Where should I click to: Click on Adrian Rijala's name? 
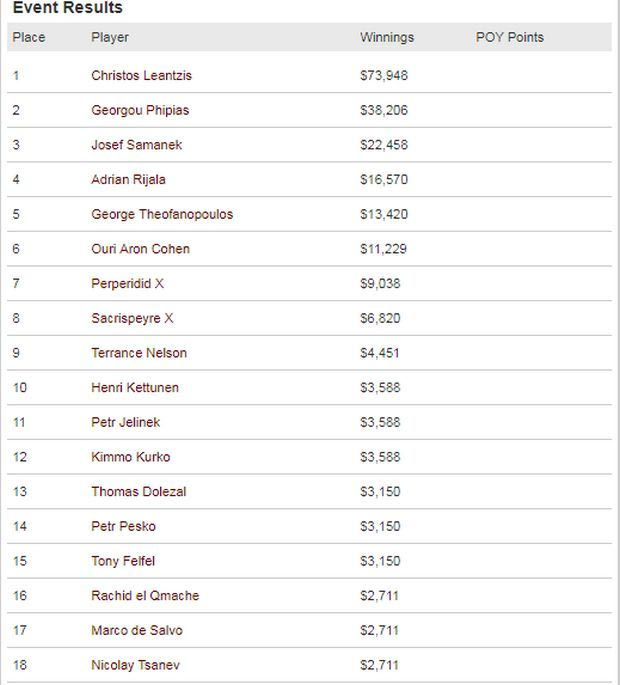tap(128, 180)
